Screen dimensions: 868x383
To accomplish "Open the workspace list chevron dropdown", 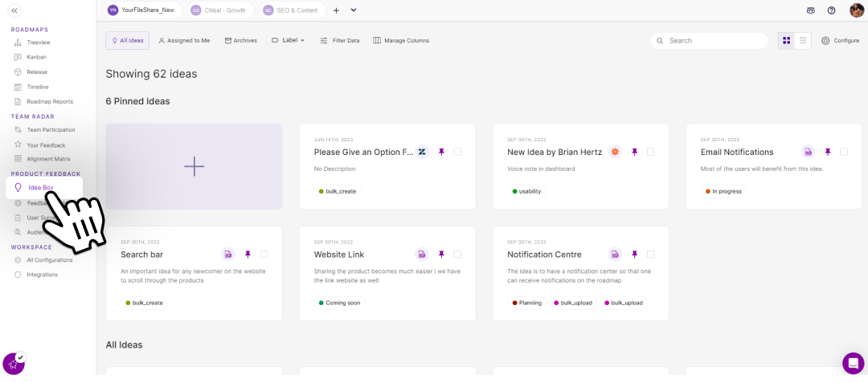I will pyautogui.click(x=354, y=10).
